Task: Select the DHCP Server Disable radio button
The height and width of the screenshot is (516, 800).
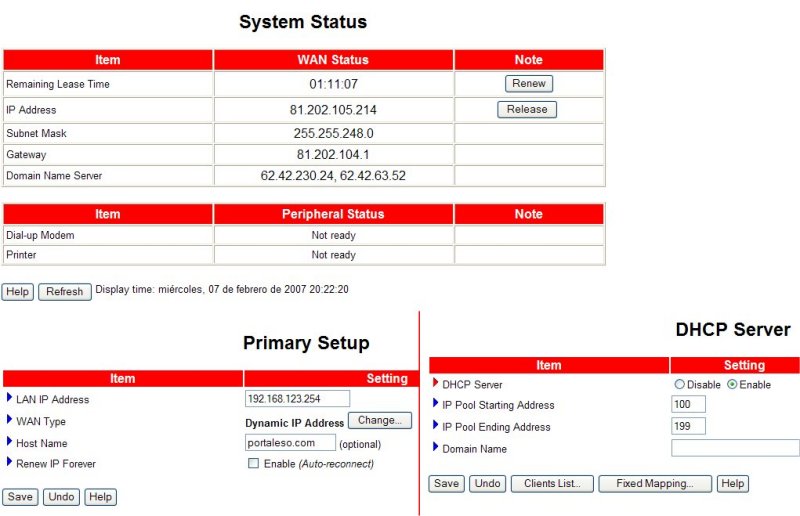Action: [x=680, y=385]
